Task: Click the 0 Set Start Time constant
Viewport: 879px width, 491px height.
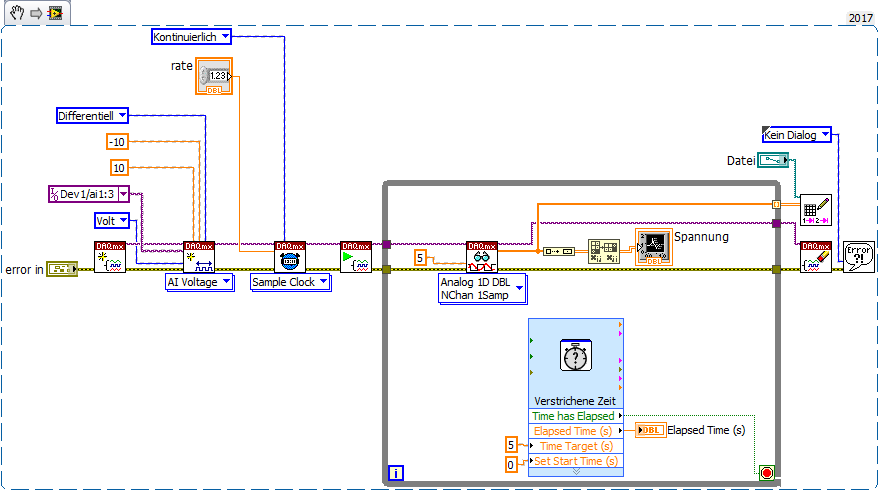Action: pyautogui.click(x=511, y=465)
